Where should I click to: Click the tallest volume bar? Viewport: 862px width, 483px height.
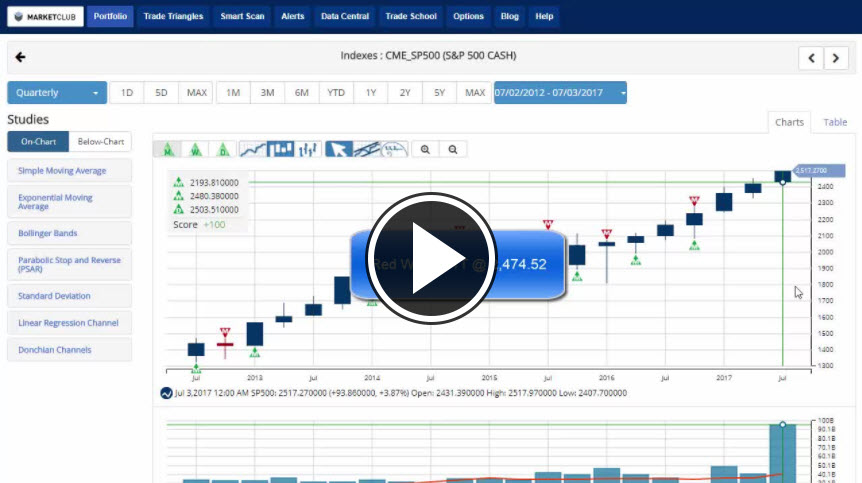coord(783,453)
